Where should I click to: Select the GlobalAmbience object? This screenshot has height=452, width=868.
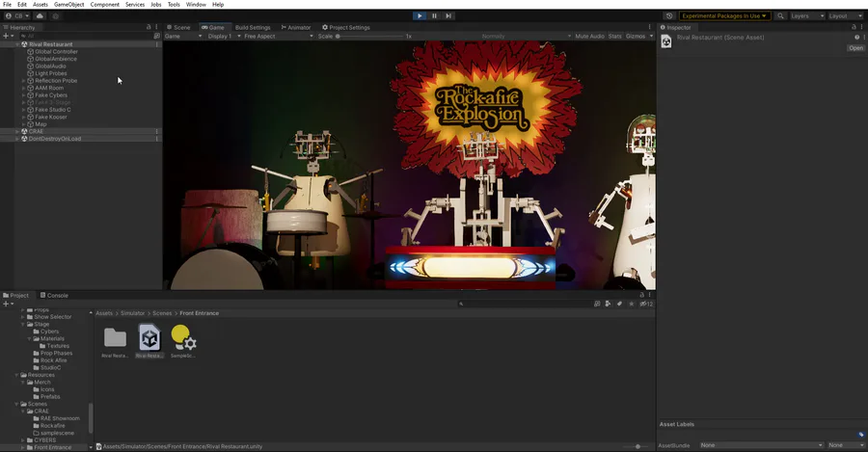pyautogui.click(x=52, y=59)
